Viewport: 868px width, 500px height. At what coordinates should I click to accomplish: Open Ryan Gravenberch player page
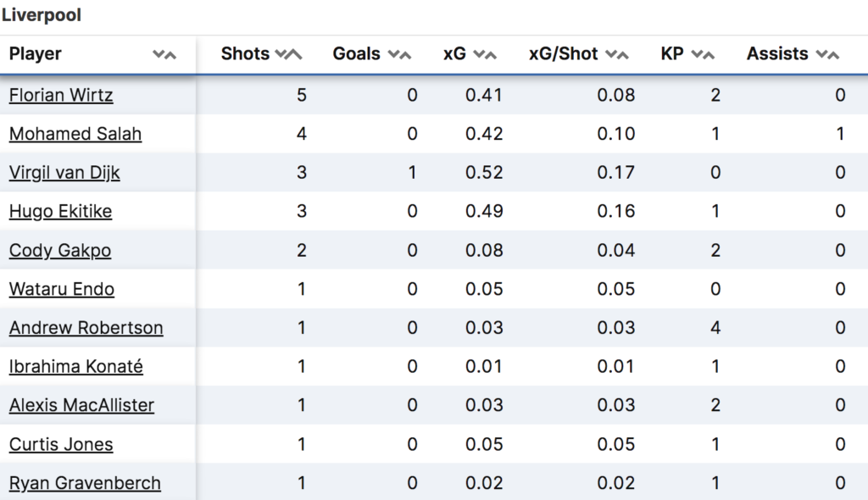coord(85,483)
